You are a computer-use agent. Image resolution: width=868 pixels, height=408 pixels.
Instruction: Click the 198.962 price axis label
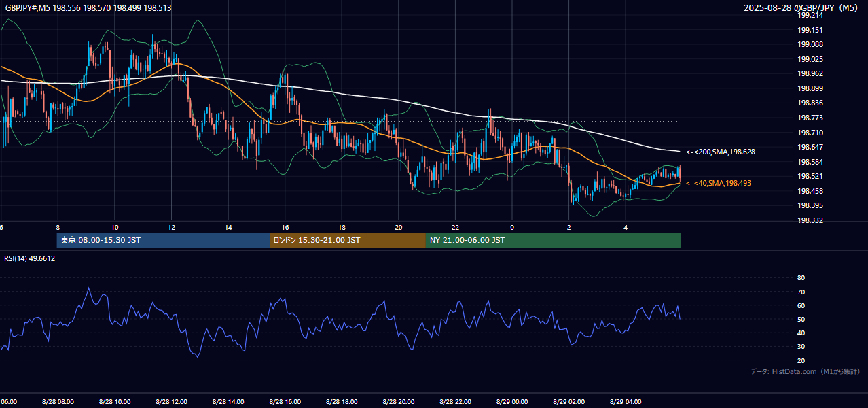[x=810, y=73]
